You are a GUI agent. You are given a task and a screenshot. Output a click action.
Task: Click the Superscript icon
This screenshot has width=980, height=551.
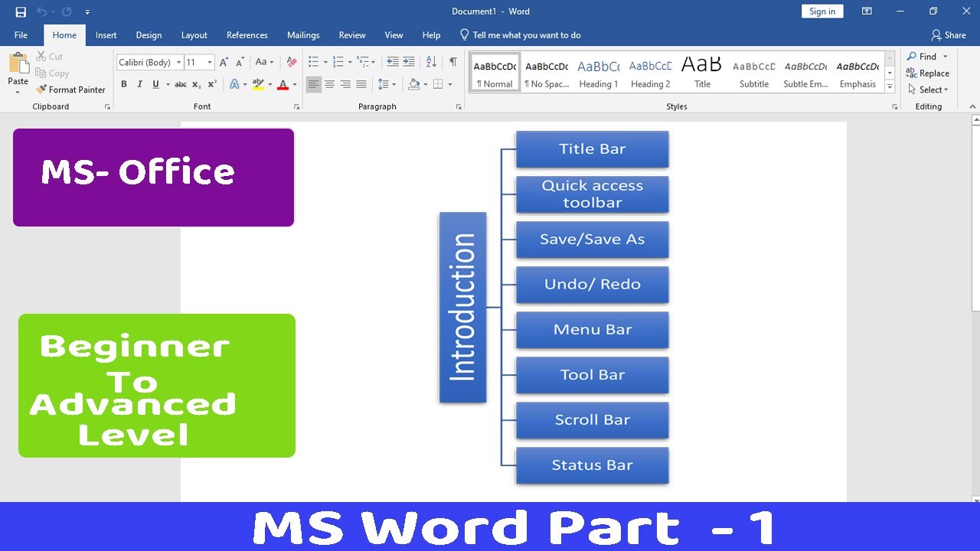point(213,84)
